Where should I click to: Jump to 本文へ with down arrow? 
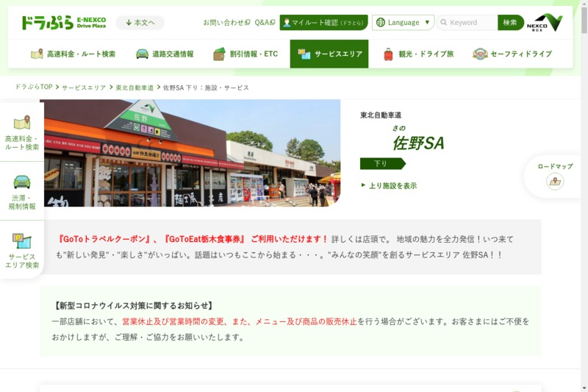pyautogui.click(x=140, y=23)
